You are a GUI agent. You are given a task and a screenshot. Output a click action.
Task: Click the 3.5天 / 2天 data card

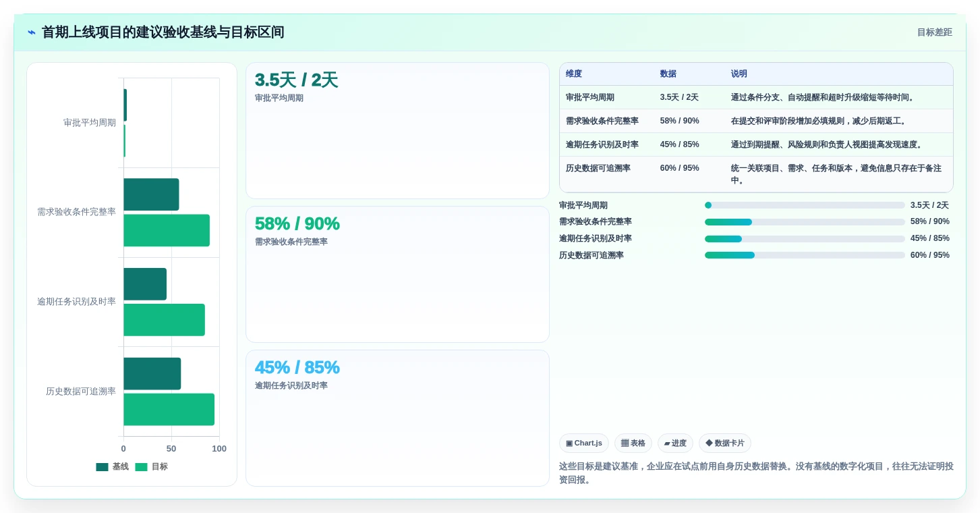click(397, 131)
